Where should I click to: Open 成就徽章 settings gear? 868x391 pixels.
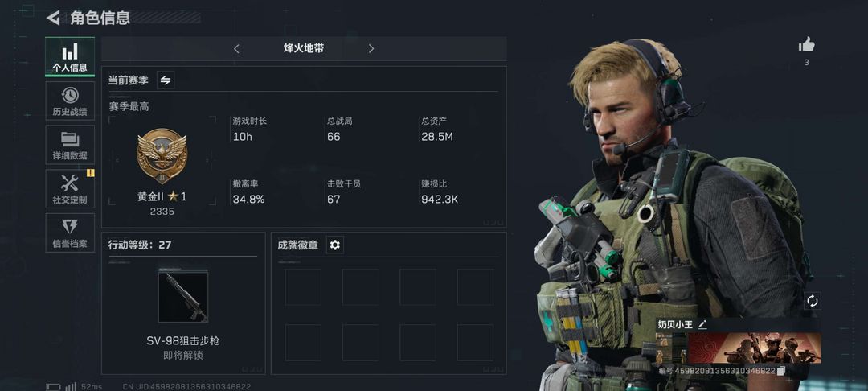coord(335,245)
